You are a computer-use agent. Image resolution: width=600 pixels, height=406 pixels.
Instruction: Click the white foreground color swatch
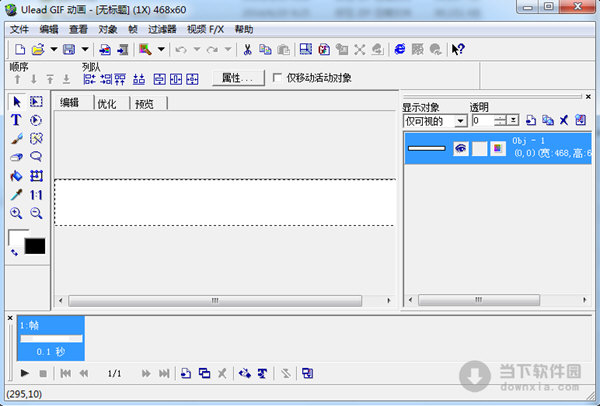(x=16, y=237)
